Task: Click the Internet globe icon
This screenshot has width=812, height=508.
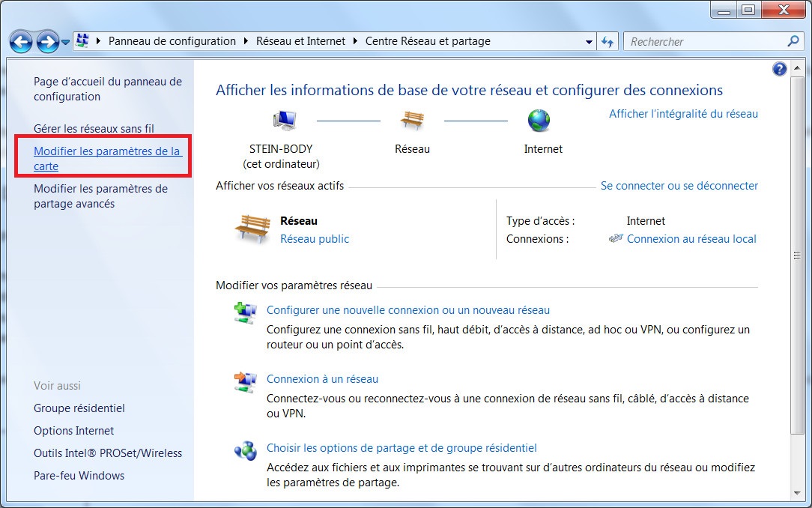Action: pyautogui.click(x=539, y=121)
